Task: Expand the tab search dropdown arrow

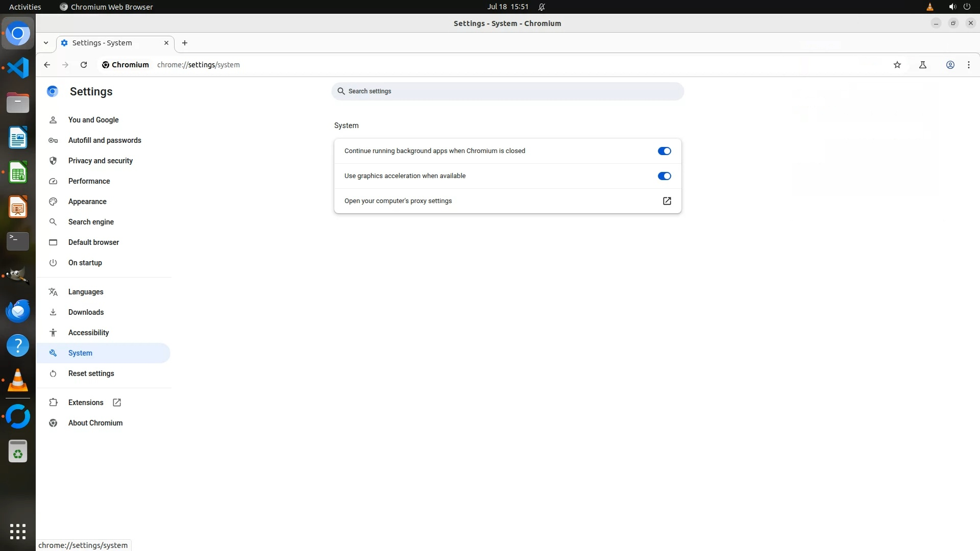Action: (46, 43)
